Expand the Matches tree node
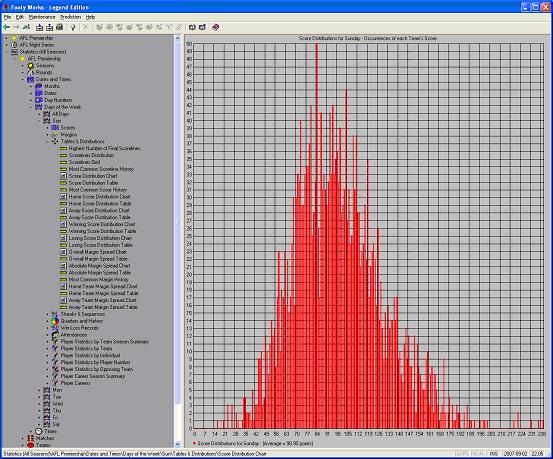The image size is (553, 459). coord(23,438)
